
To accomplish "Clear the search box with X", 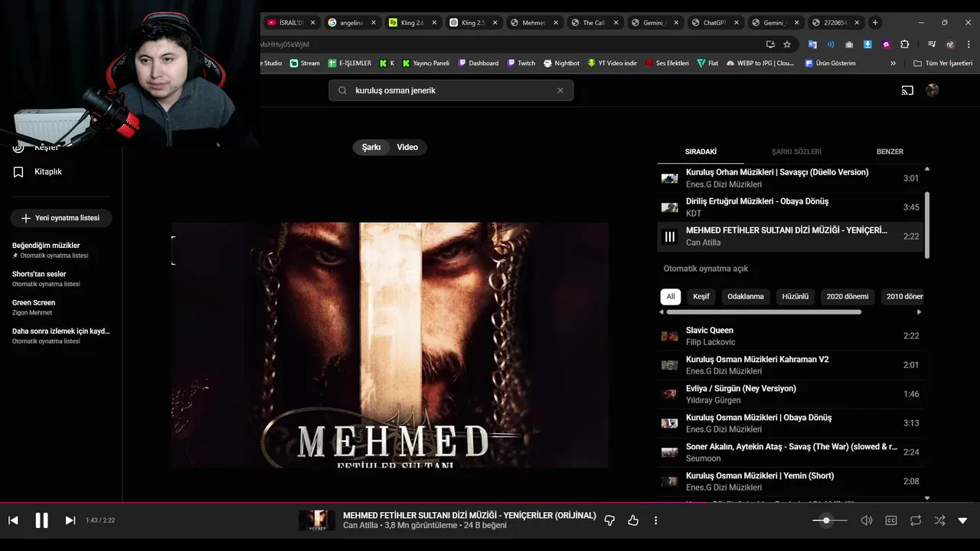I will tap(560, 90).
